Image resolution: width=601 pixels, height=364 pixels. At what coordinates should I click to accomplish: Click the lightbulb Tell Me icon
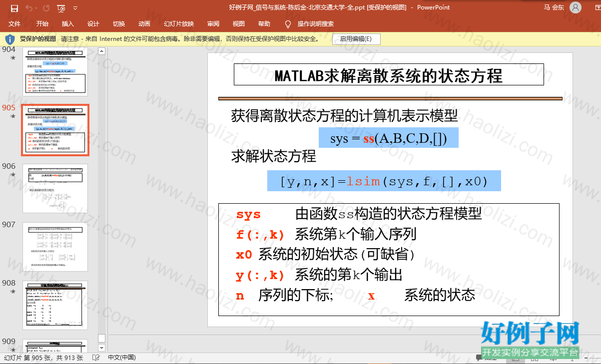tap(288, 24)
